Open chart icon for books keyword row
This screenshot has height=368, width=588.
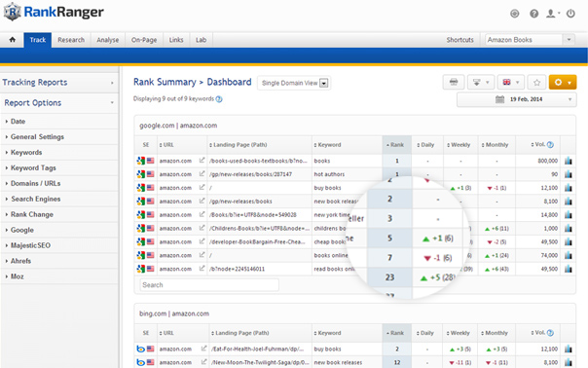click(x=569, y=161)
